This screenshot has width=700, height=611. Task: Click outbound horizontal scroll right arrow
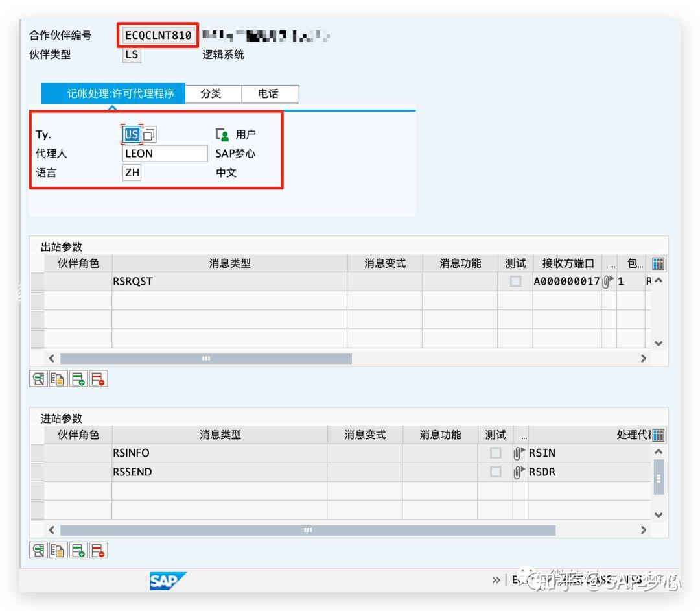[644, 358]
